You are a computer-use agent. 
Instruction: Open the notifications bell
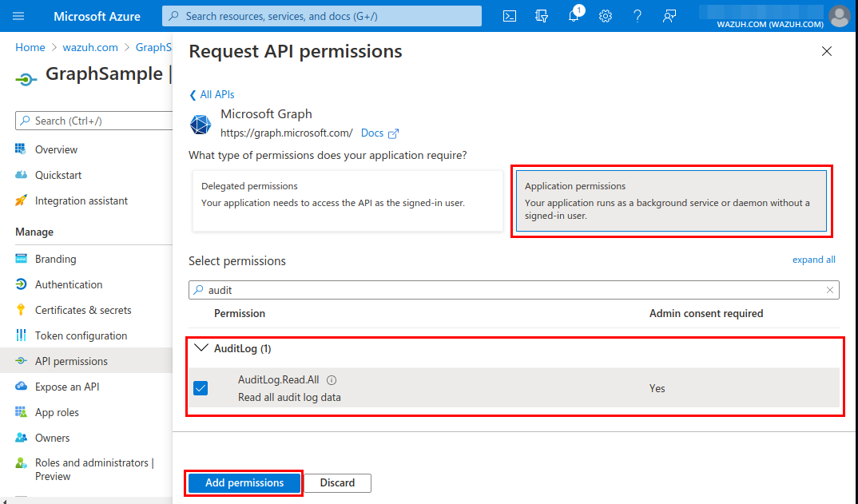(574, 16)
